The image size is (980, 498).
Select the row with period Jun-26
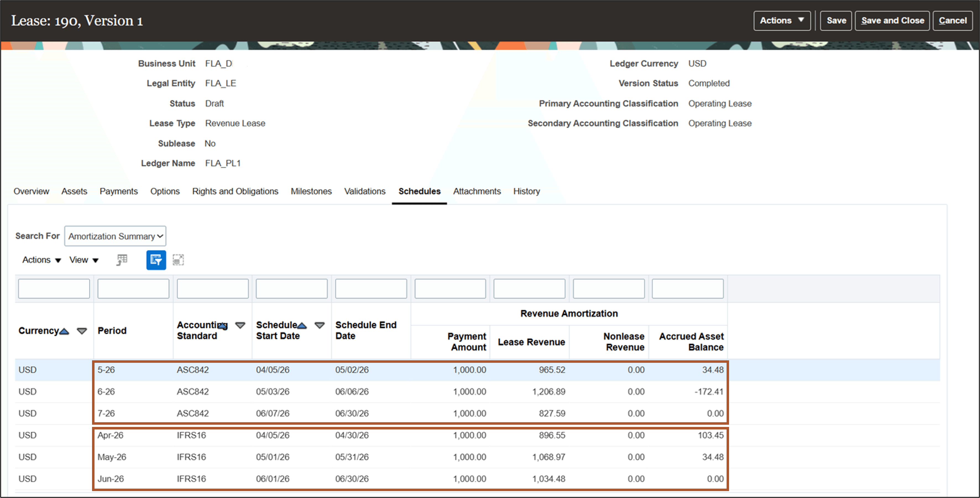click(x=477, y=479)
